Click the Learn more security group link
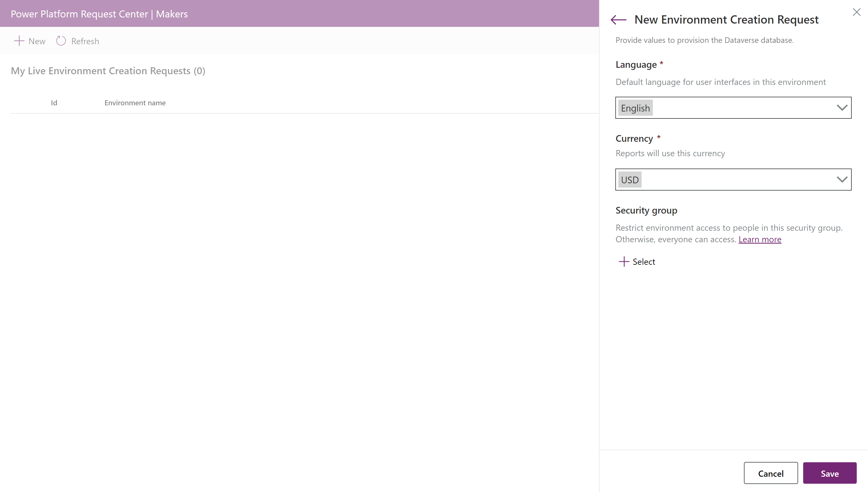The width and height of the screenshot is (868, 492). (x=760, y=239)
